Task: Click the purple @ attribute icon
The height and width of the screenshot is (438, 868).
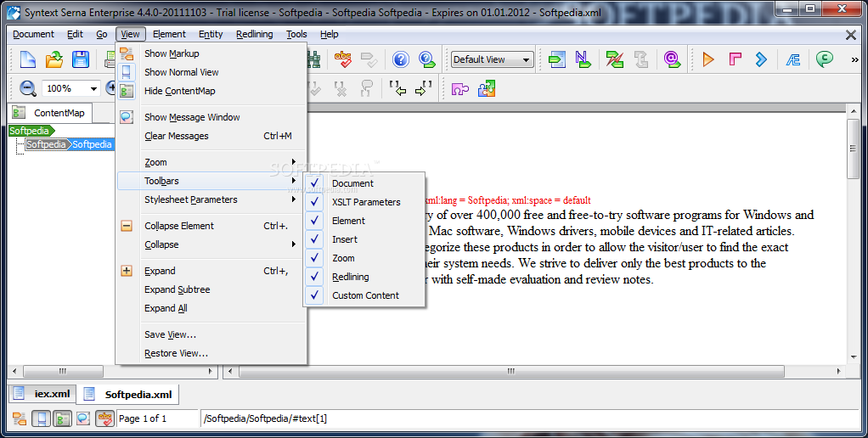Action: (x=672, y=59)
